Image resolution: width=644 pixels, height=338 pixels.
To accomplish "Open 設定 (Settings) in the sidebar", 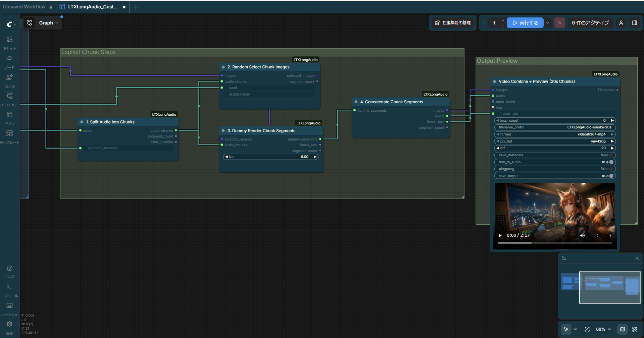I will click(9, 324).
